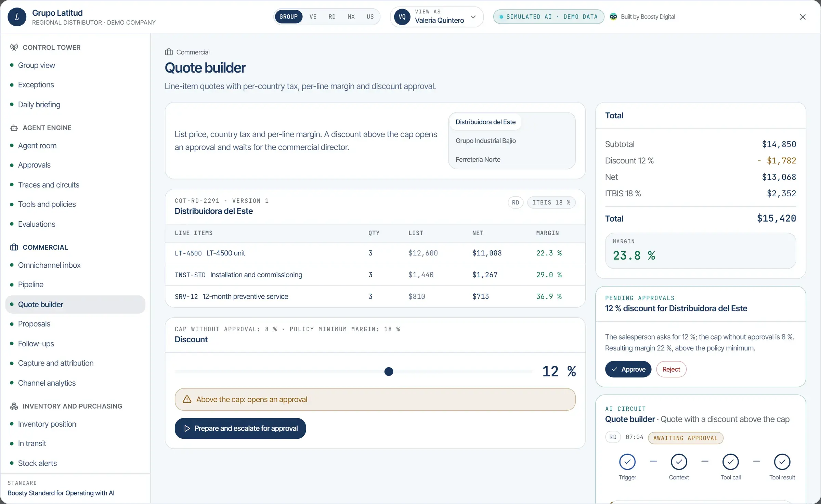This screenshot has width=821, height=504.
Task: Select the GROUP country scope
Action: [288, 17]
